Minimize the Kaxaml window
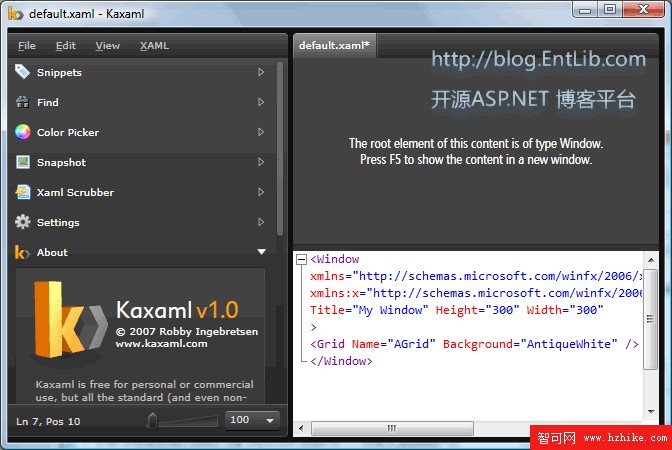 tap(585, 9)
